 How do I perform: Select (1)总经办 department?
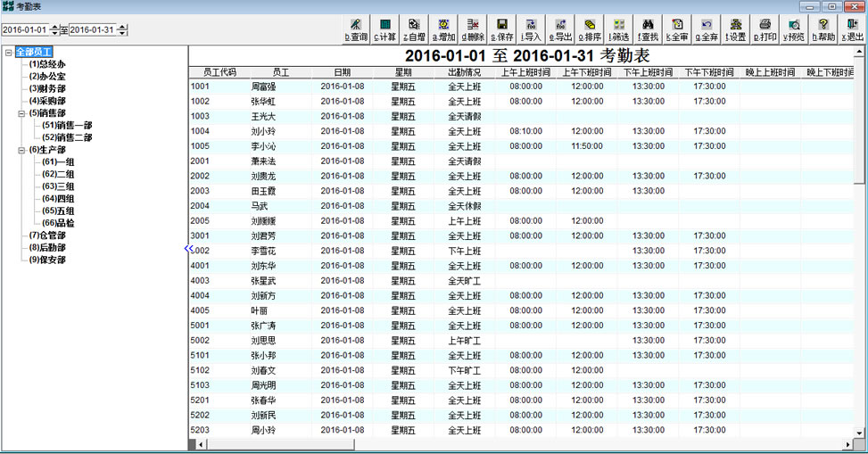[x=47, y=64]
